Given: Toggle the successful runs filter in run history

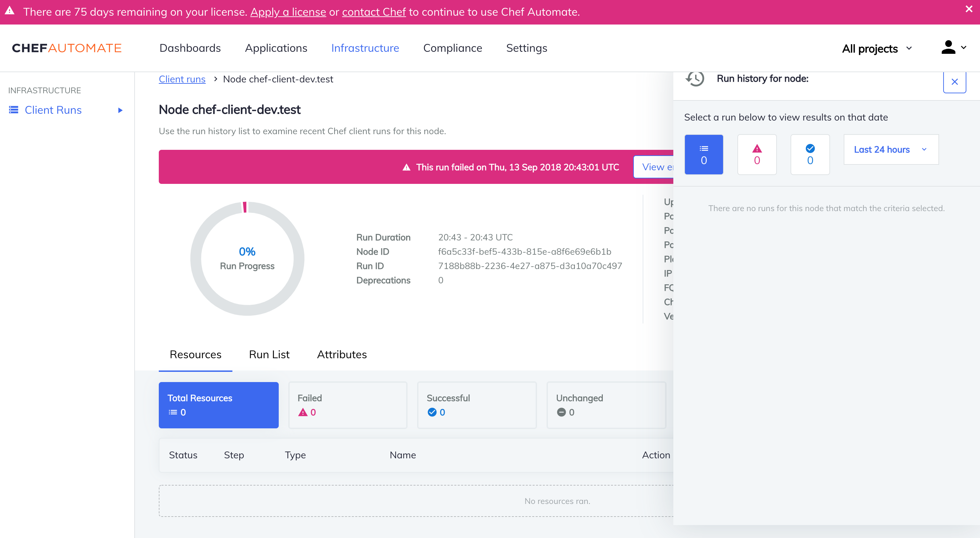Looking at the screenshot, I should [x=810, y=154].
